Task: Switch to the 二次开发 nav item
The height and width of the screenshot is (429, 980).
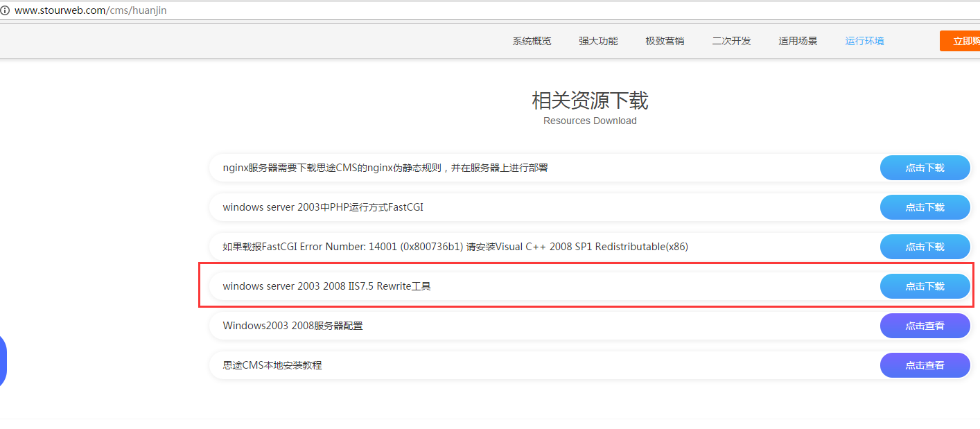Action: (731, 41)
